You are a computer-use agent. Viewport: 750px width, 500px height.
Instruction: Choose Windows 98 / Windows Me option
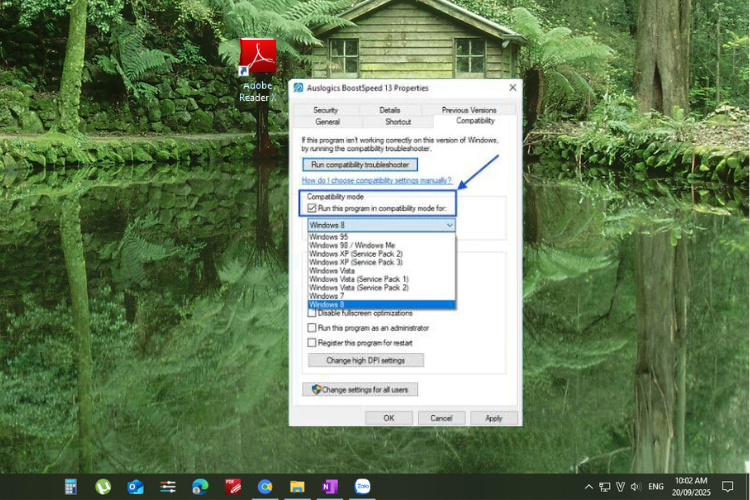click(381, 245)
